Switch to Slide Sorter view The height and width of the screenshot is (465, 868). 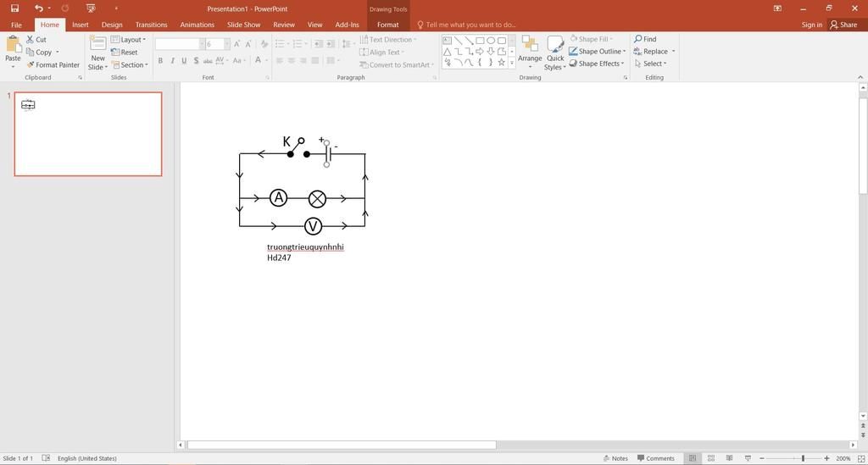711,458
